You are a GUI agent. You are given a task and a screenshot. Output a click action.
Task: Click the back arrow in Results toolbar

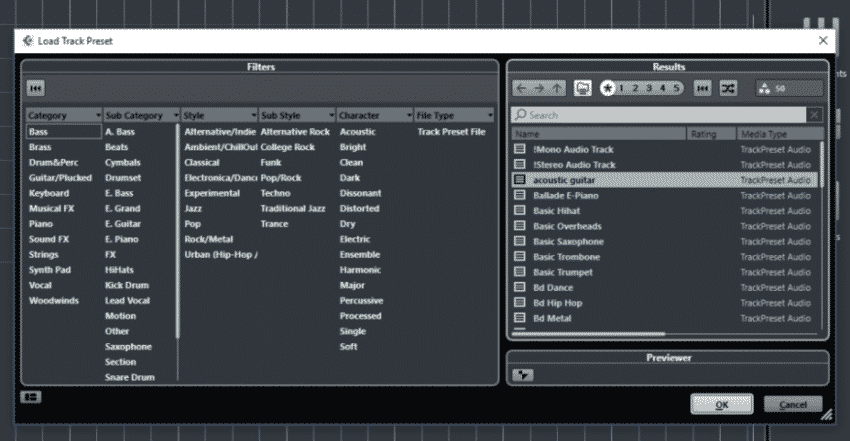pyautogui.click(x=522, y=89)
